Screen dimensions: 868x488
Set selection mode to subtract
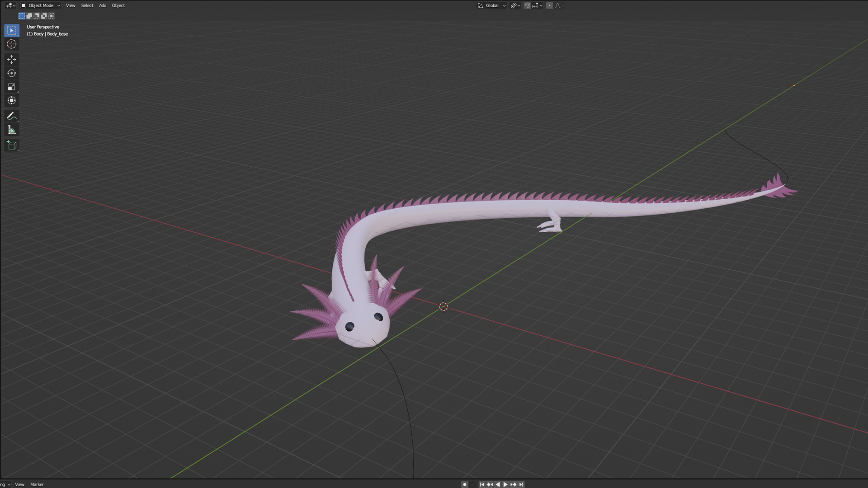tap(37, 16)
